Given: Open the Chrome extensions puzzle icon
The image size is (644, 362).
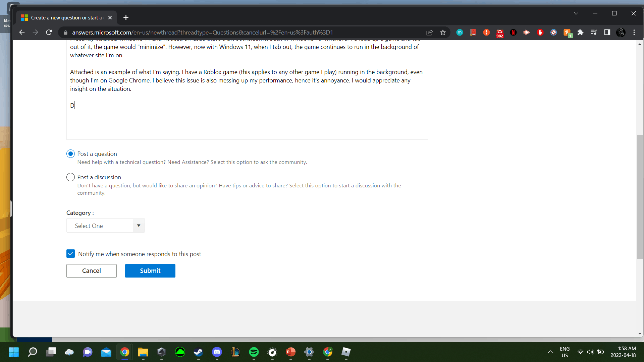Looking at the screenshot, I should 580,33.
